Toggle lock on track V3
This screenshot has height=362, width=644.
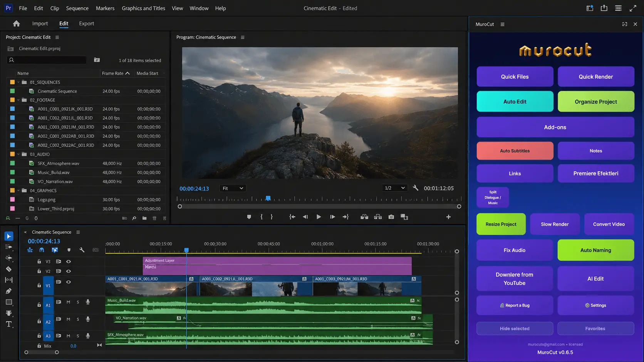39,262
